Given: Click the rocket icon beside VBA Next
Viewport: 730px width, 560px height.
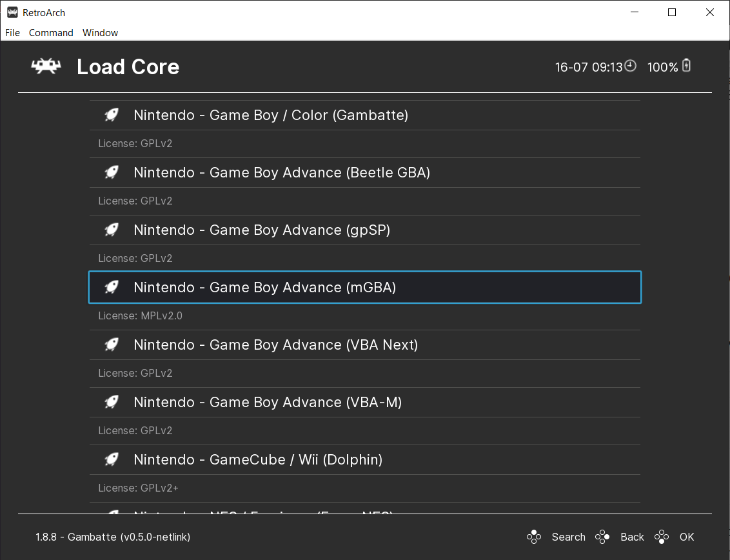Looking at the screenshot, I should (x=112, y=345).
